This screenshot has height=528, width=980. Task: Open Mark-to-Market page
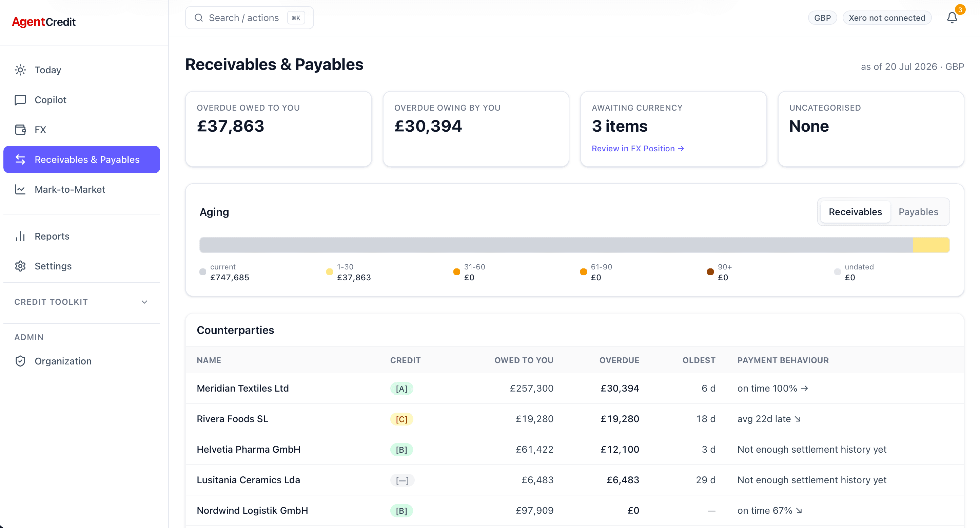coord(81,190)
